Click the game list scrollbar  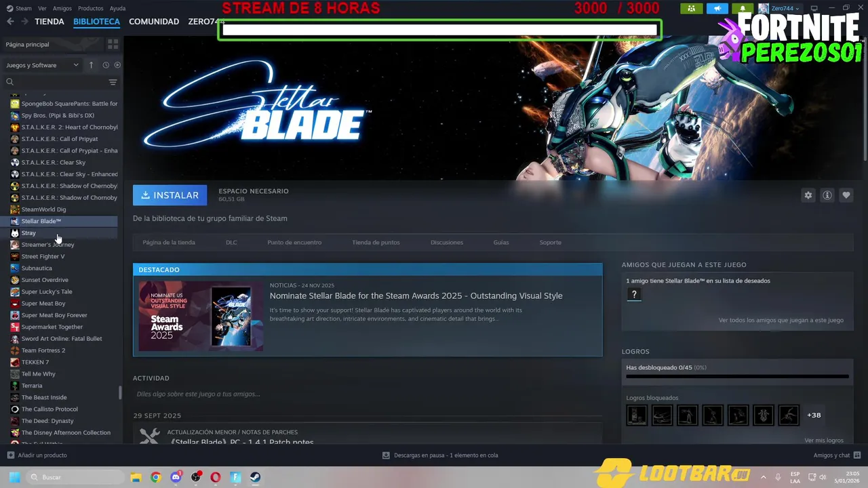point(120,392)
